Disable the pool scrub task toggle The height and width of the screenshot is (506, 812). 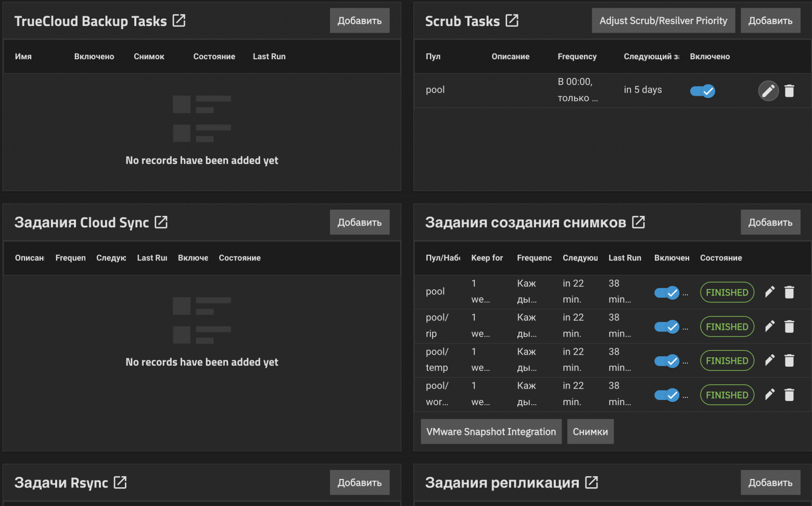[x=703, y=91]
